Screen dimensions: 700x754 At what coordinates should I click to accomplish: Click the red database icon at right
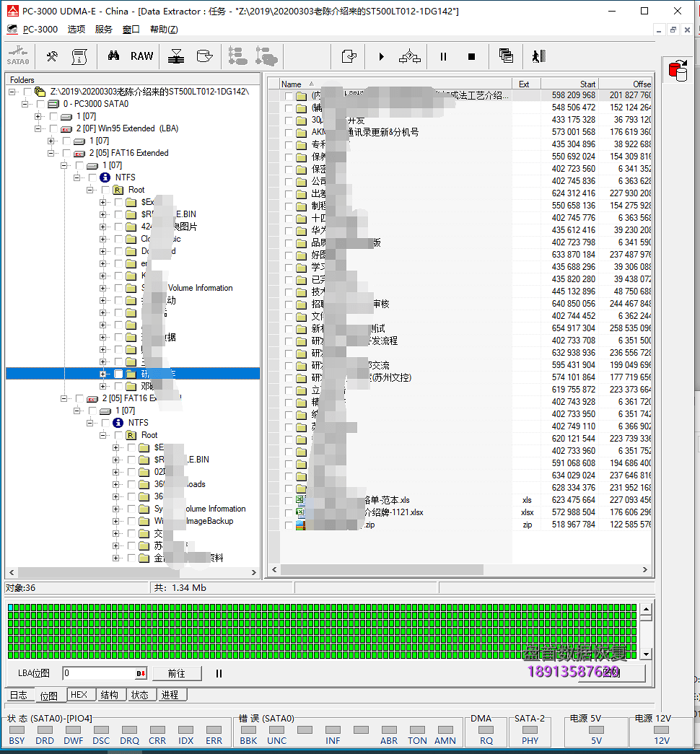[678, 71]
